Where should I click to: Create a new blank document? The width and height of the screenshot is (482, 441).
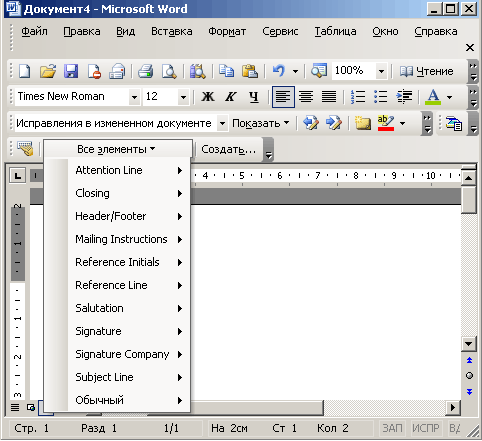[25, 71]
